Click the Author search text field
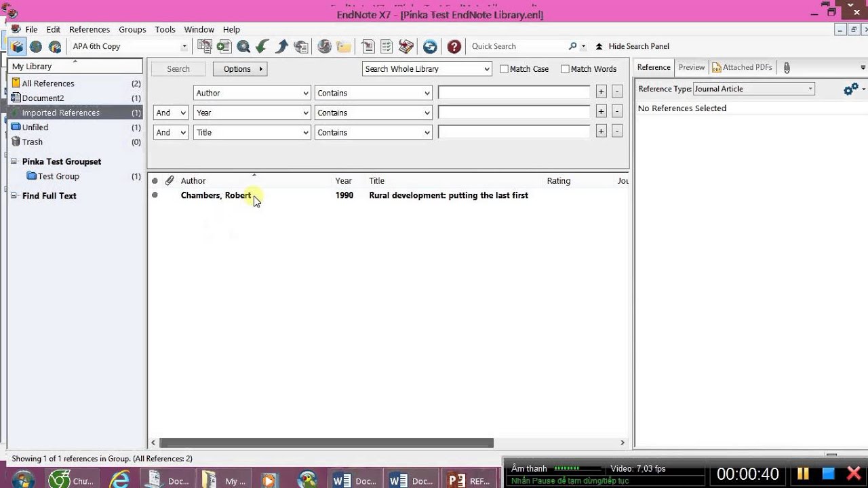The image size is (868, 488). 514,92
